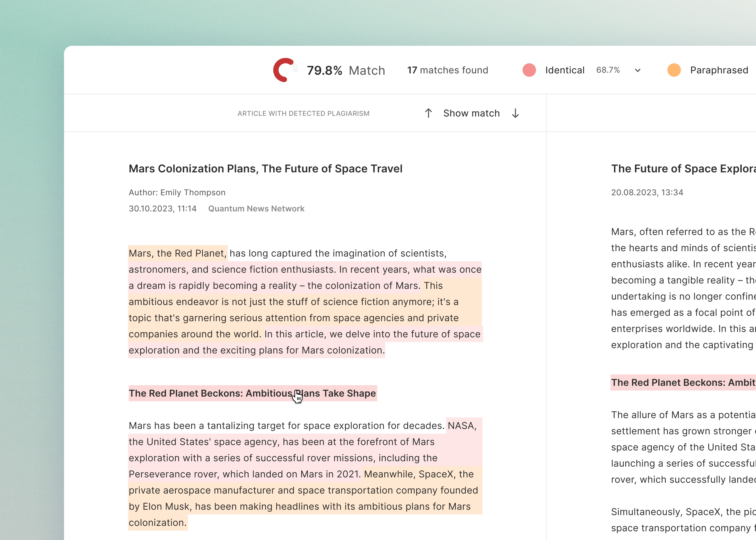
Task: Click 'The allure of Mars' source paragraph
Action: [x=683, y=447]
